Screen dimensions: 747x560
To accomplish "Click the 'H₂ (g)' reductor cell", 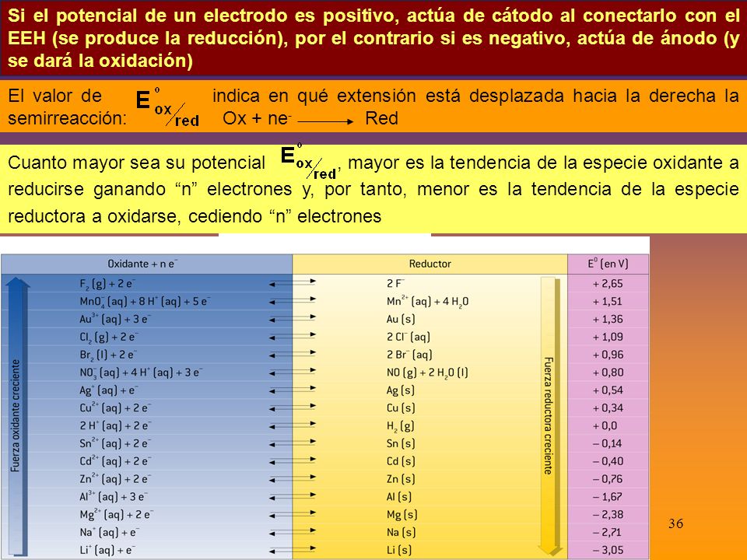I will [x=401, y=426].
